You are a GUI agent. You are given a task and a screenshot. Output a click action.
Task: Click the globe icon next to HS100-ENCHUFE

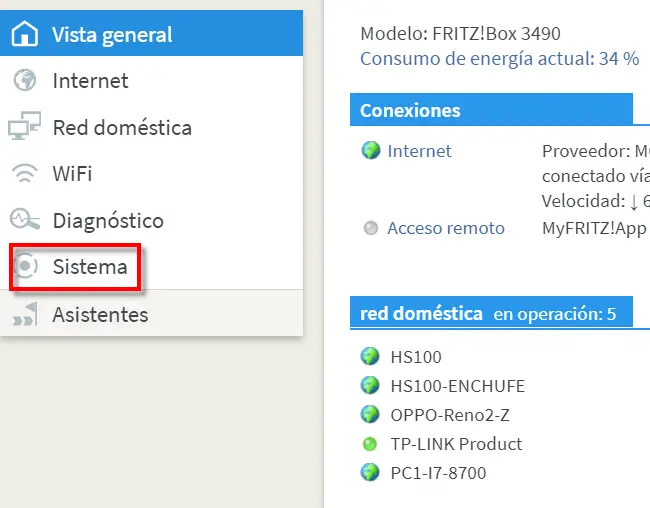point(371,386)
